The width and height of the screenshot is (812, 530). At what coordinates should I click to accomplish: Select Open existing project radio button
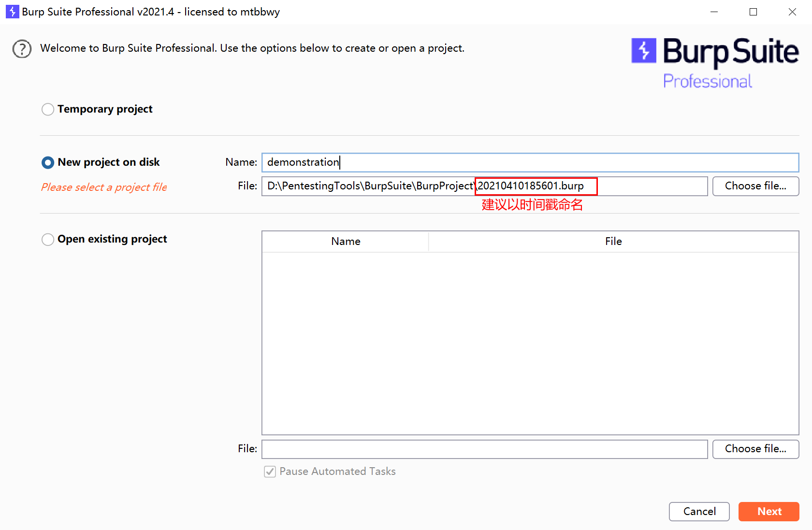(x=48, y=239)
